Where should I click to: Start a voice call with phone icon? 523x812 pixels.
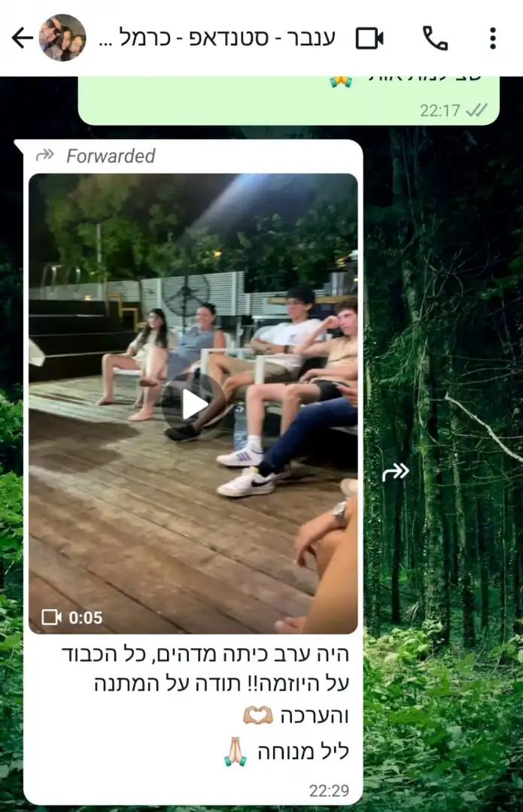[436, 38]
